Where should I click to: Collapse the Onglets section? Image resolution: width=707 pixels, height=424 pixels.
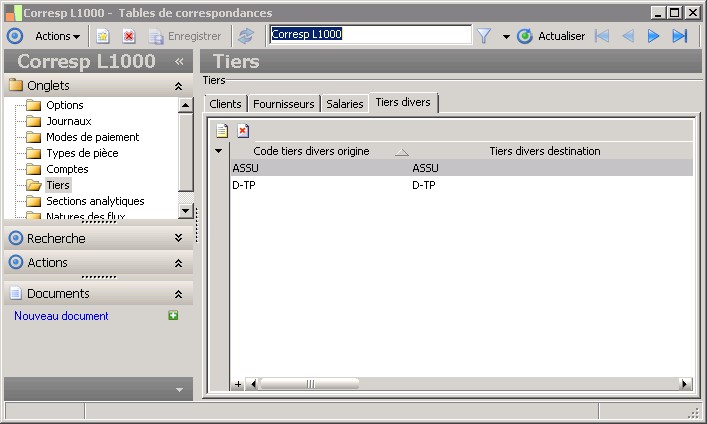[x=179, y=86]
